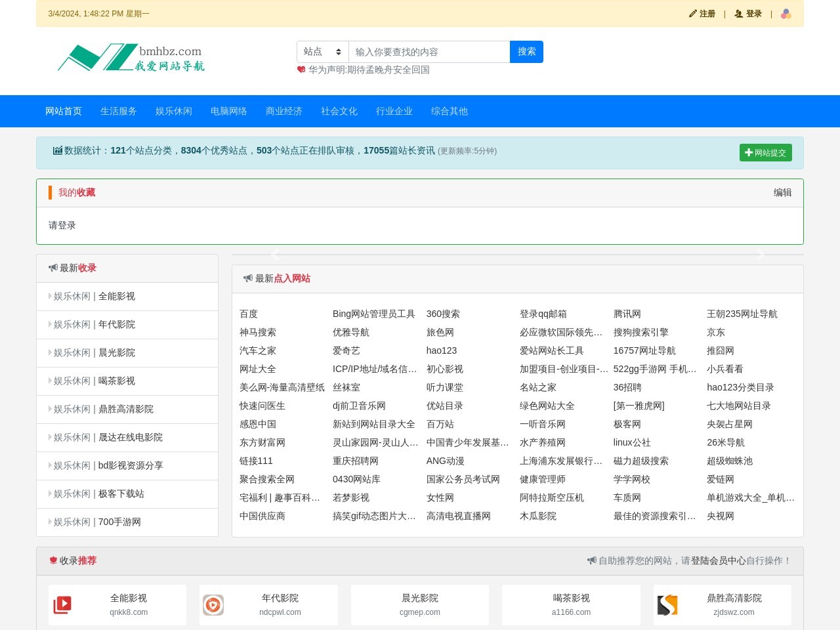
Task: Click the right carousel arrow
Action: coord(759,255)
